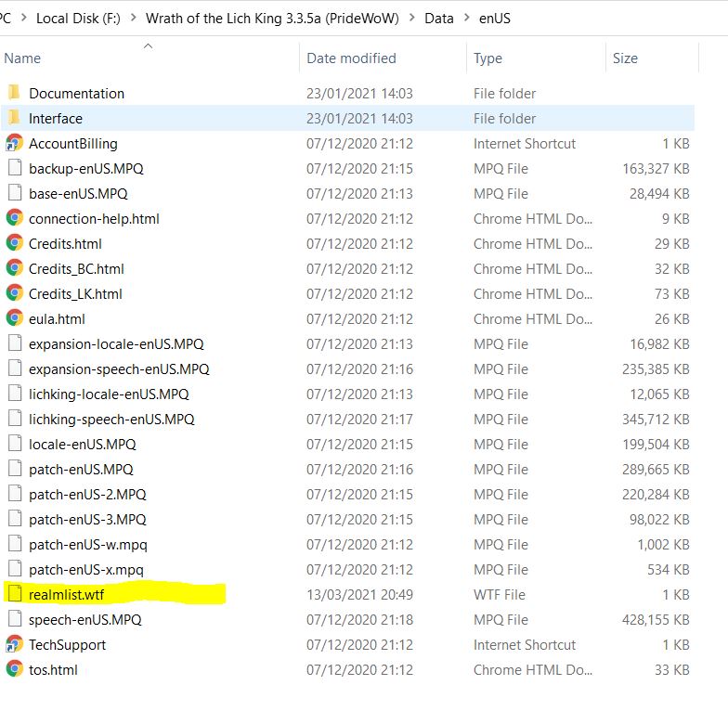
Task: Select speech-enUS.MPQ file name
Action: tap(85, 620)
